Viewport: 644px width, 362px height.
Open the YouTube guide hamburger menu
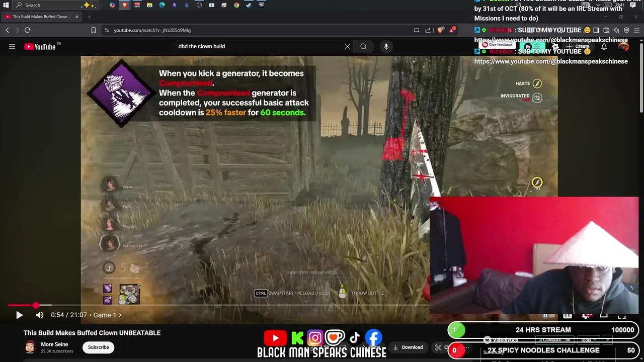click(12, 47)
